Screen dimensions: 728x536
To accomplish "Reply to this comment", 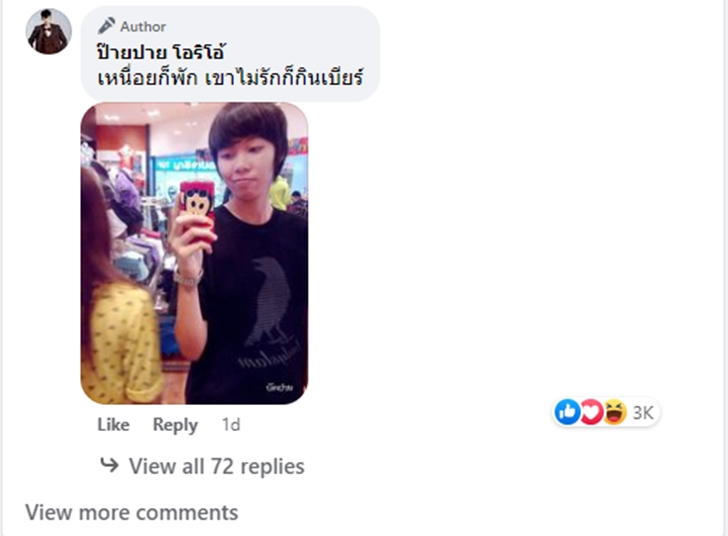I will click(x=175, y=425).
